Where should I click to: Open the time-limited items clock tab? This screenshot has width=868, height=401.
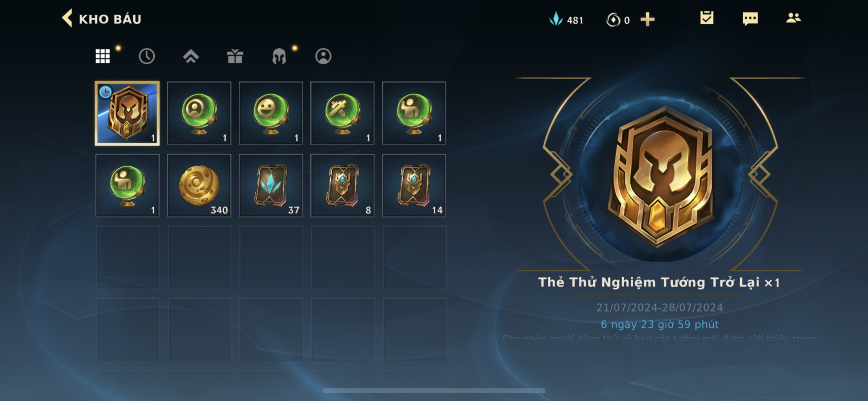(x=147, y=56)
